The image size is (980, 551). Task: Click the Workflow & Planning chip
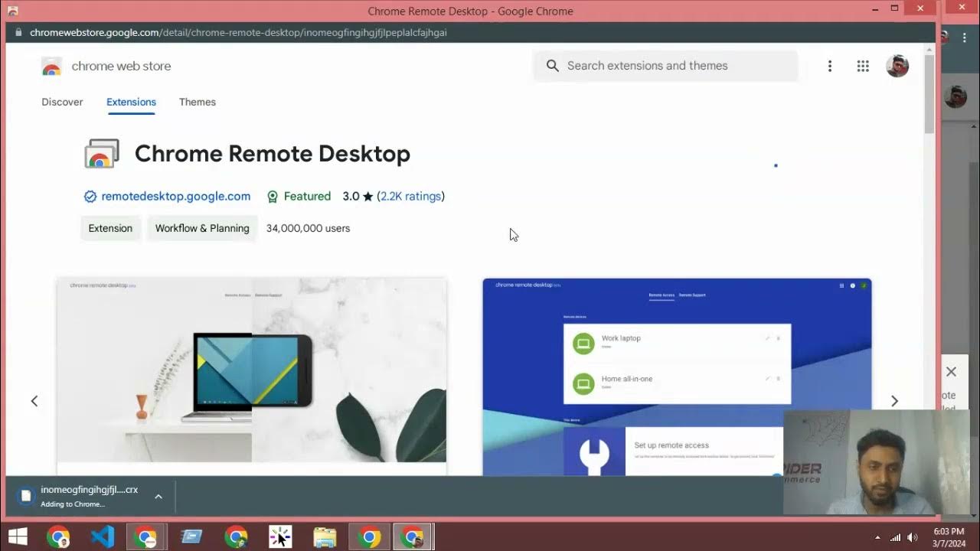pos(202,228)
